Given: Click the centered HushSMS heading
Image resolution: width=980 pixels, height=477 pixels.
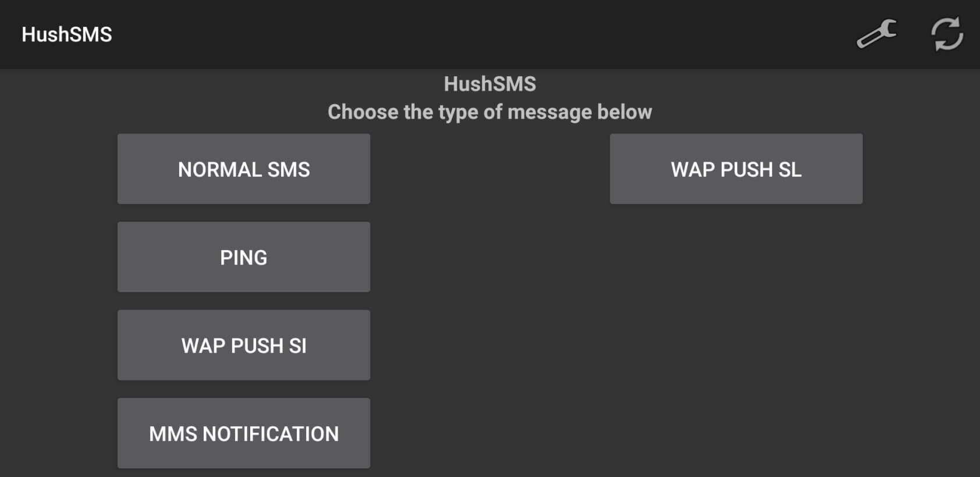Looking at the screenshot, I should 489,84.
